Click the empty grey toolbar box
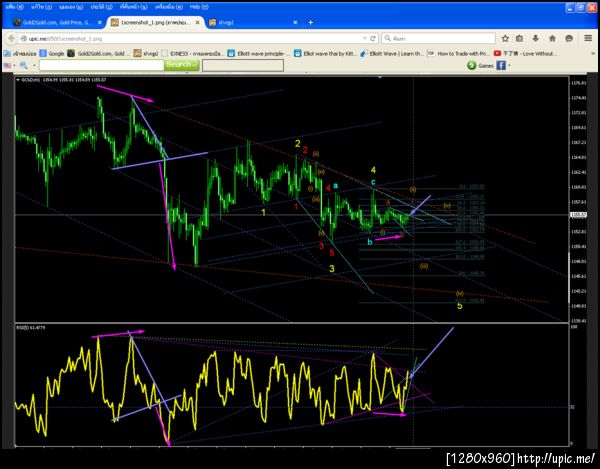This screenshot has height=469, width=600. [243, 65]
